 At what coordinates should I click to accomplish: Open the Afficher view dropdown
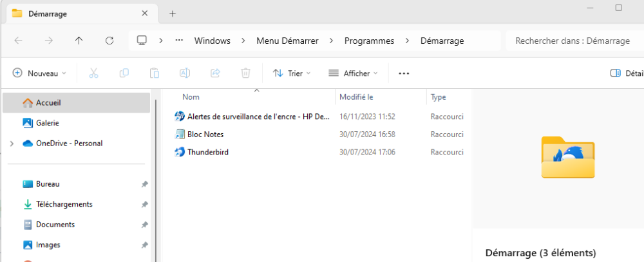coord(353,73)
